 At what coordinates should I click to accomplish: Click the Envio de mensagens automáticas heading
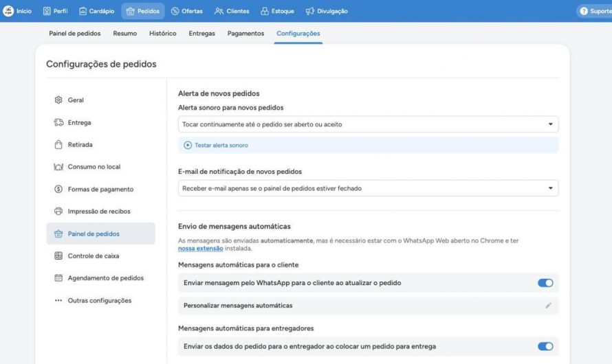(x=234, y=227)
